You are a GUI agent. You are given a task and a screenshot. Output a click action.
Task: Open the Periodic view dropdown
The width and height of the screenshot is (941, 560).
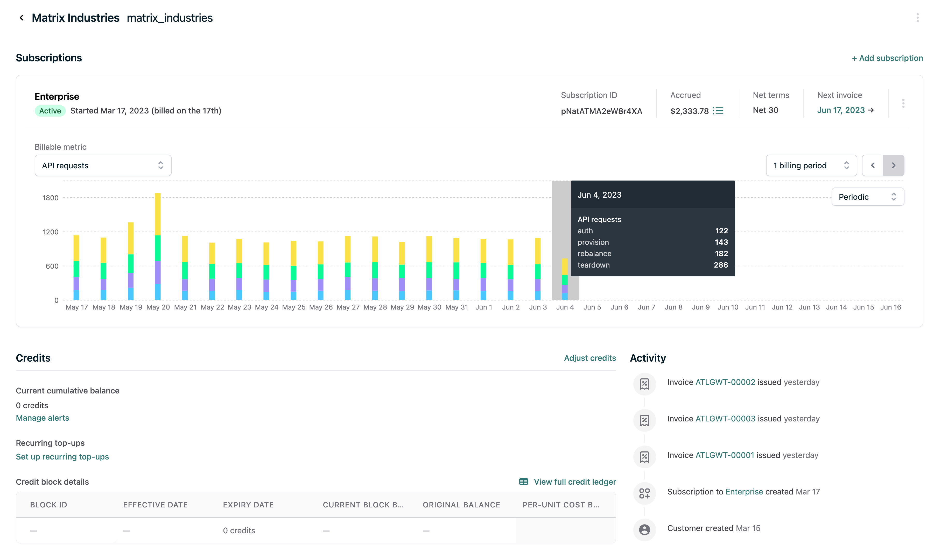pyautogui.click(x=868, y=197)
